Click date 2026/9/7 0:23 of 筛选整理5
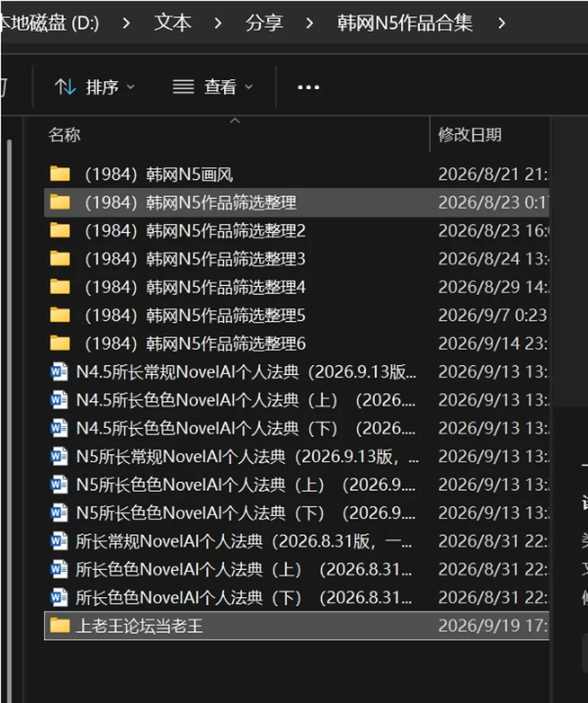The height and width of the screenshot is (703, 588). coord(492,316)
